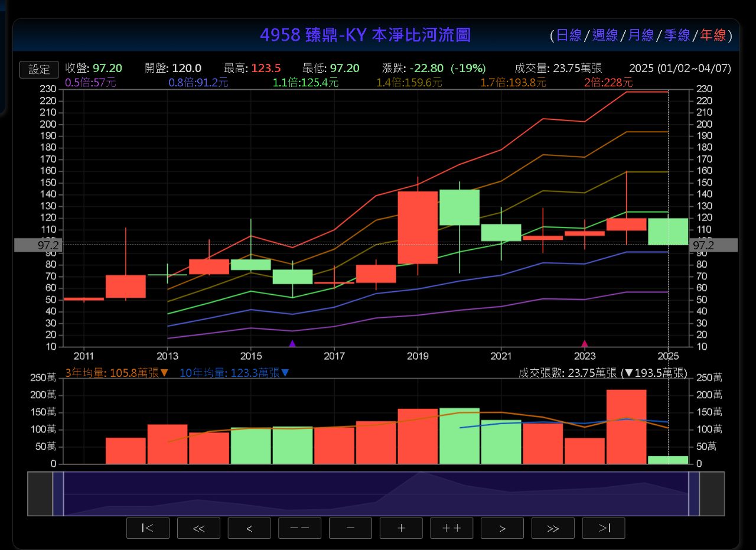Click the purple triangle marker at 2016

(x=292, y=343)
